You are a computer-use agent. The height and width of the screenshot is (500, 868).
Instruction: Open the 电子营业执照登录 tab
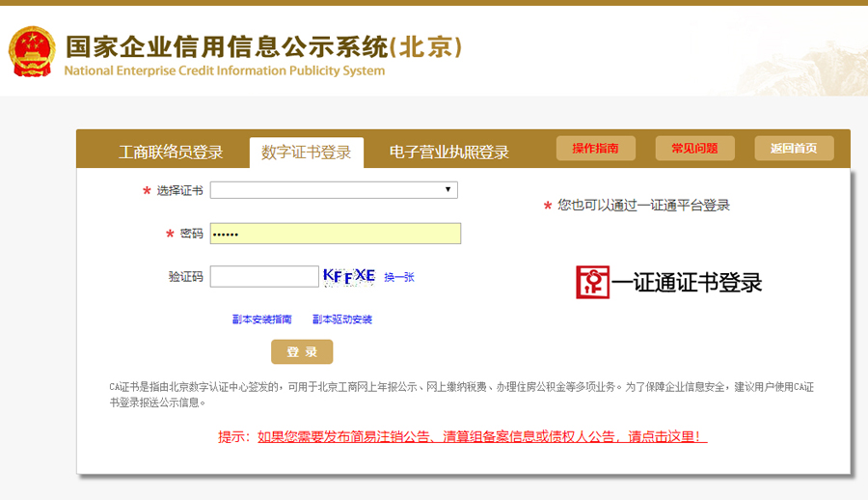pos(448,152)
